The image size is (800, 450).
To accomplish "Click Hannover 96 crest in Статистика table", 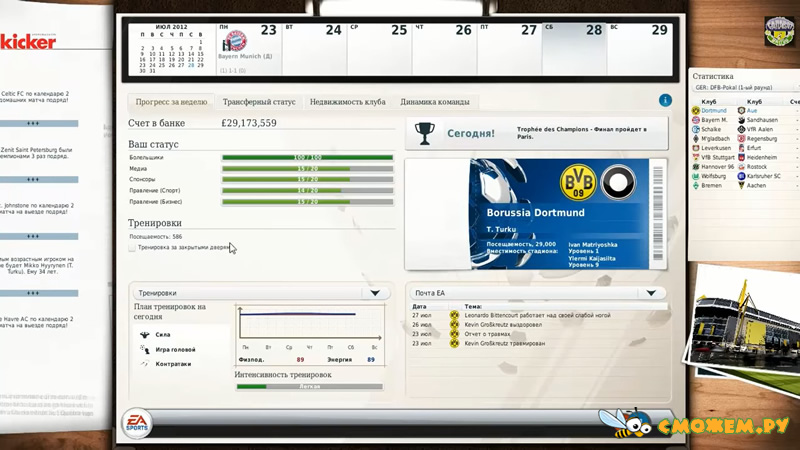I will point(695,167).
